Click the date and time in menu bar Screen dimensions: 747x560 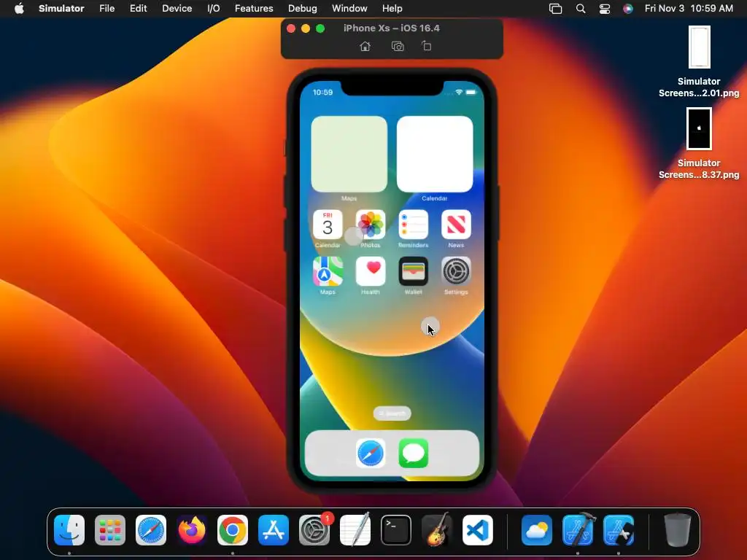tap(689, 9)
